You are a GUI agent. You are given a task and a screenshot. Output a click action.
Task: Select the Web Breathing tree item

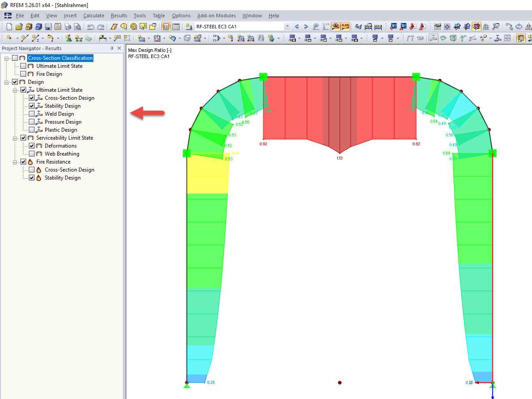62,154
